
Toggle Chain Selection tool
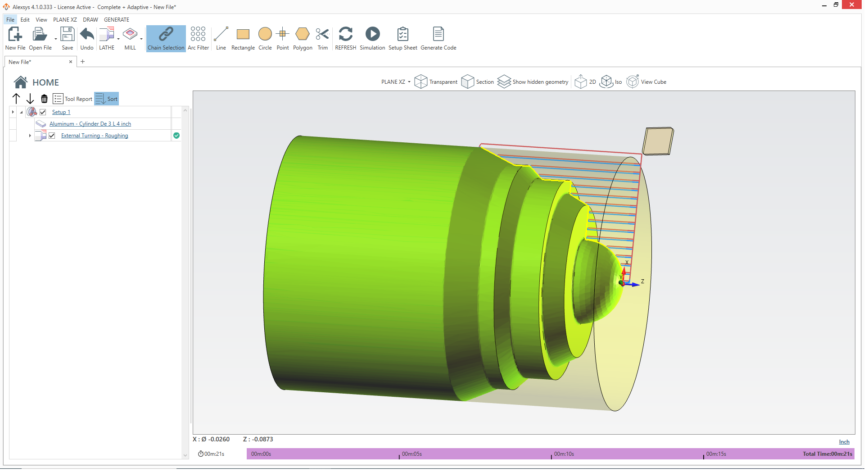(166, 38)
